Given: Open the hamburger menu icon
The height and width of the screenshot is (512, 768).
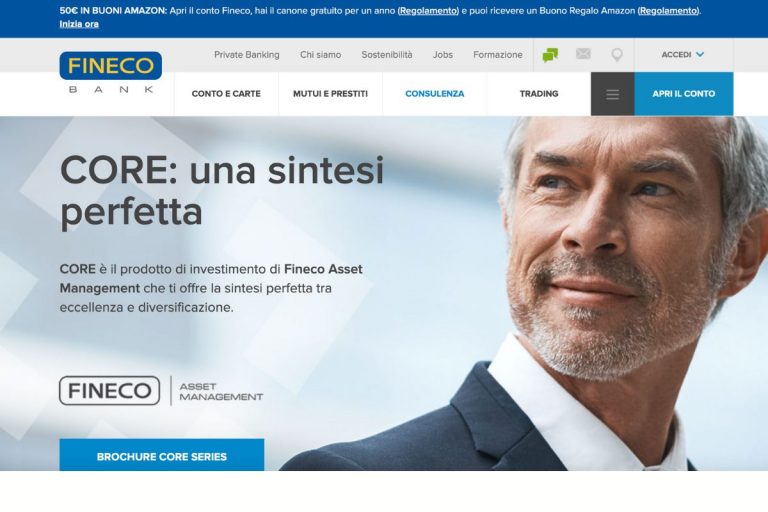Looking at the screenshot, I should coord(612,94).
